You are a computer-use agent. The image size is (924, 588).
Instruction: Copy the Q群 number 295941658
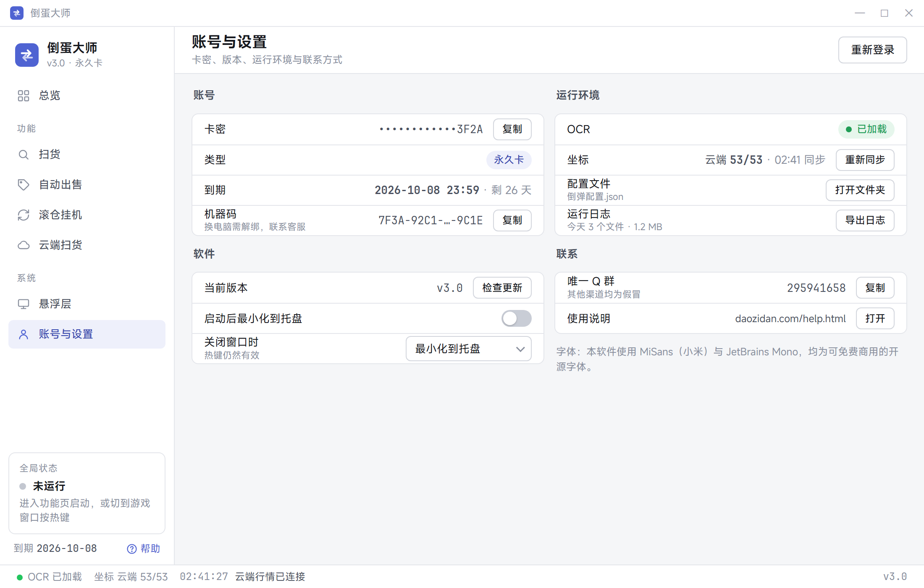coord(875,288)
